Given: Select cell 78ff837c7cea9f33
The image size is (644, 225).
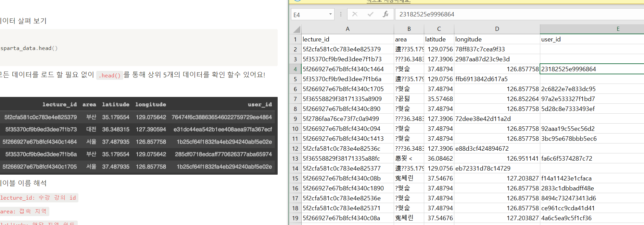Looking at the screenshot, I should coord(497,49).
